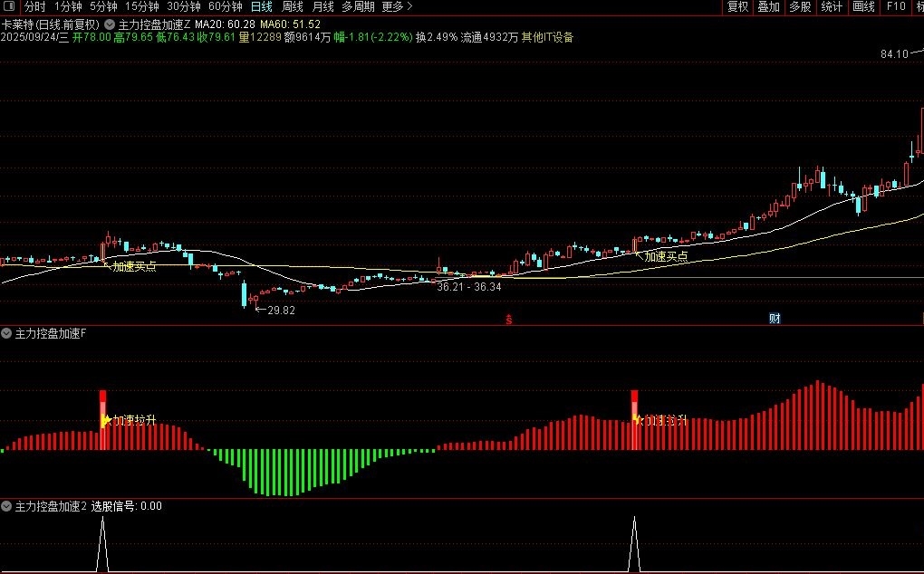924x574 pixels.
Task: Click the 多股 multi-stock button
Action: [800, 6]
